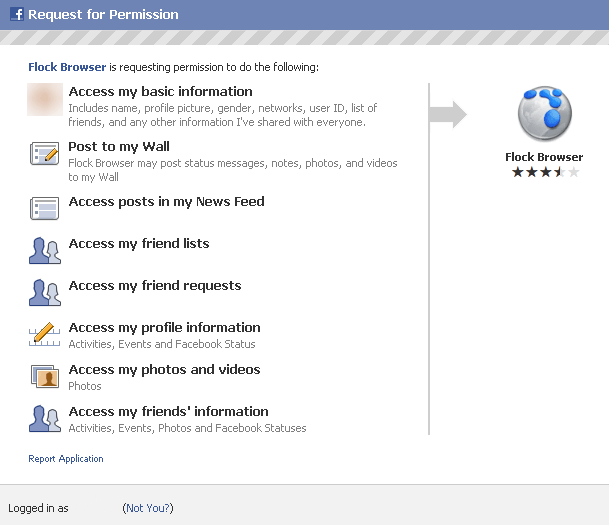Click the gray arrow pointing to Flock
This screenshot has height=525, width=609.
(448, 114)
